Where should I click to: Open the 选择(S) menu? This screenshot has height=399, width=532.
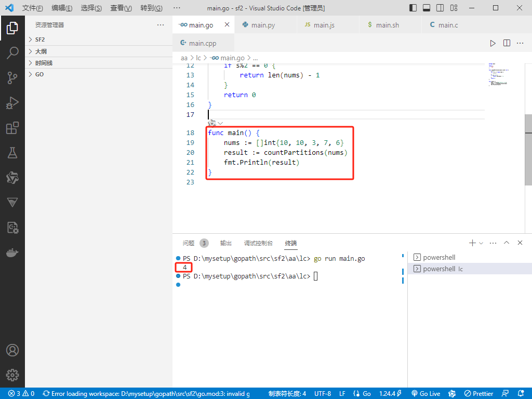[91, 8]
